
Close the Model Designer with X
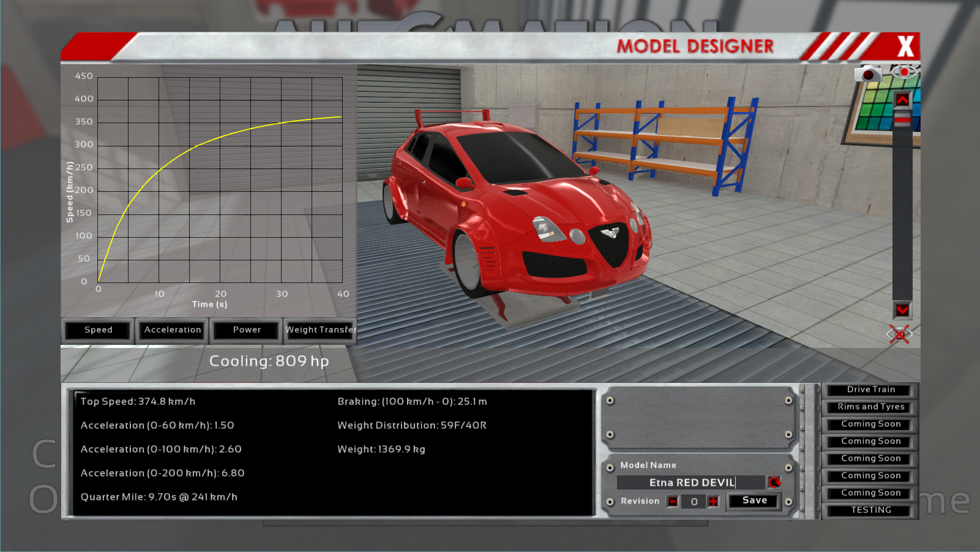[905, 46]
